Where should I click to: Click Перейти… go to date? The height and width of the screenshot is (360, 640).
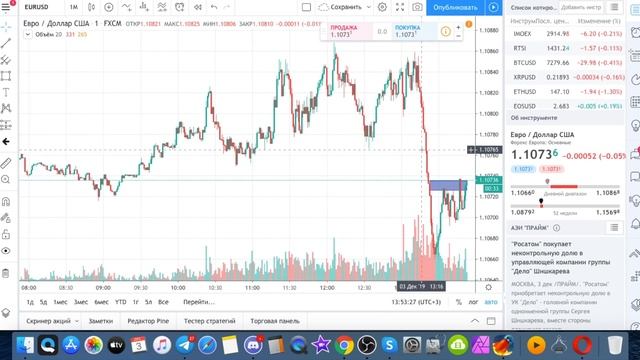tap(199, 302)
